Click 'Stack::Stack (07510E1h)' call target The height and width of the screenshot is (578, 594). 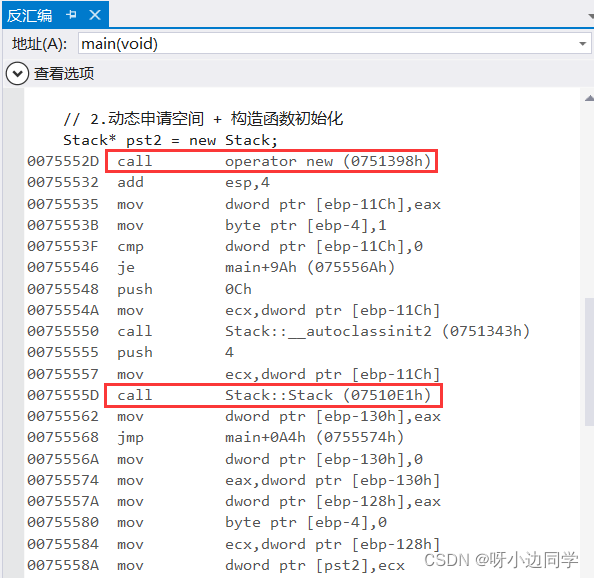[x=328, y=395]
